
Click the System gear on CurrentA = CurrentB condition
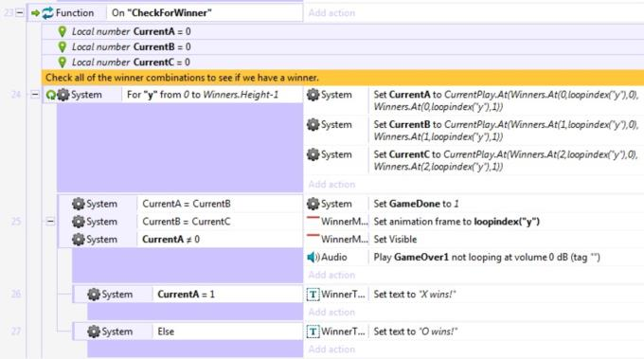coord(79,204)
